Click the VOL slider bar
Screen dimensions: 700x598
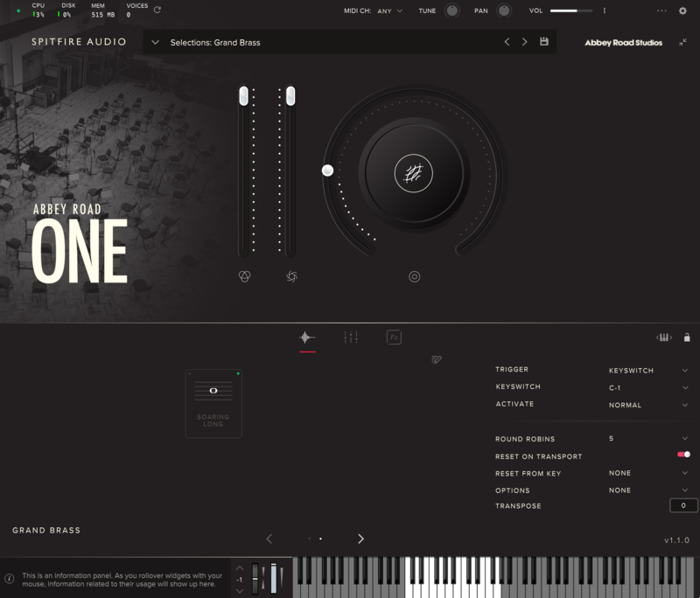pyautogui.click(x=571, y=10)
